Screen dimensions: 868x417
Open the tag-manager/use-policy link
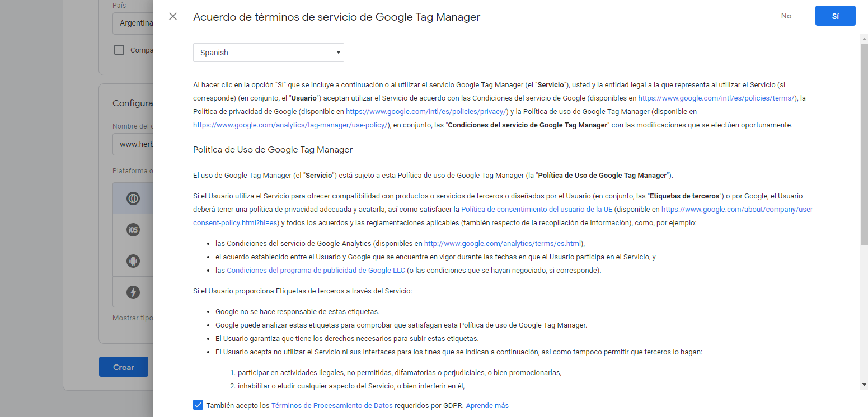click(291, 125)
